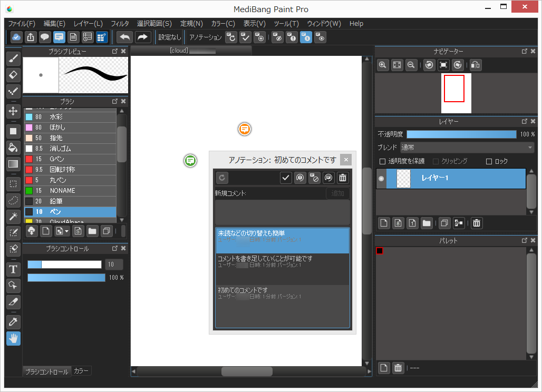The height and width of the screenshot is (392, 542).
Task: Select the Eyedropper tool
Action: point(13,322)
